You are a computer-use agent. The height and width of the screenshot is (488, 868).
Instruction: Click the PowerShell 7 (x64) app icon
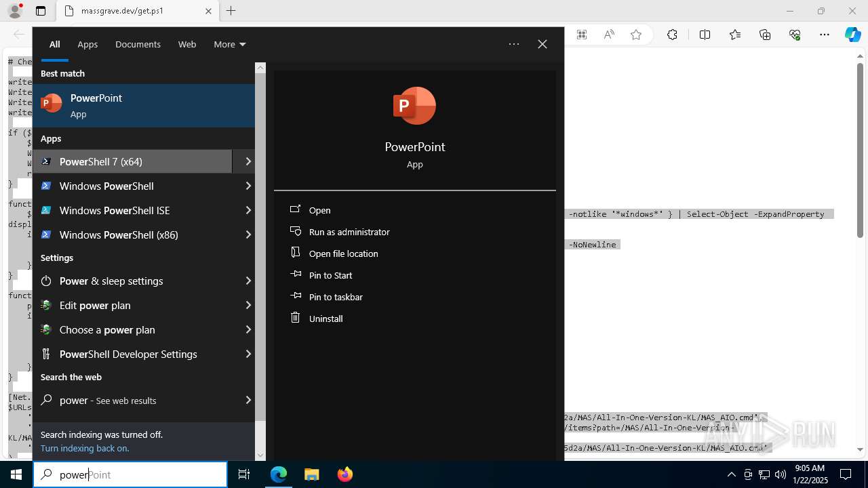(x=46, y=161)
